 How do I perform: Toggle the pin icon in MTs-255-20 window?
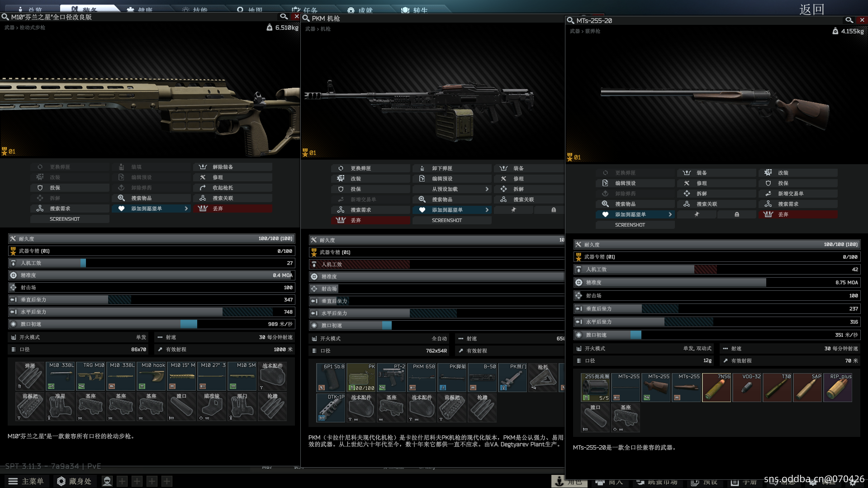click(x=697, y=214)
